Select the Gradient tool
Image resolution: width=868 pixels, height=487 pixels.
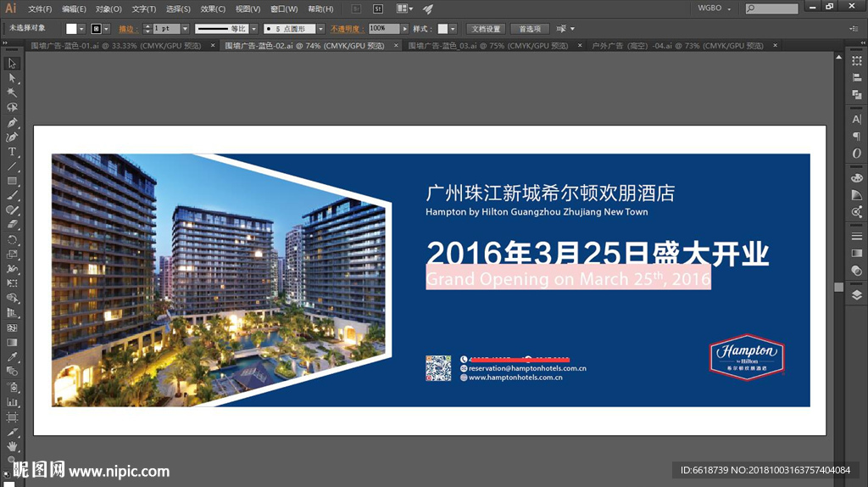12,343
